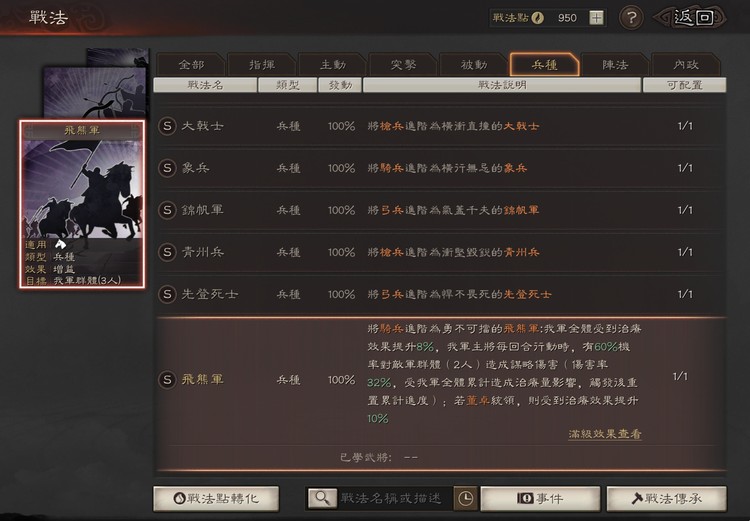
Task: Click the 1/1 count in 象兵 row
Action: pyautogui.click(x=685, y=168)
